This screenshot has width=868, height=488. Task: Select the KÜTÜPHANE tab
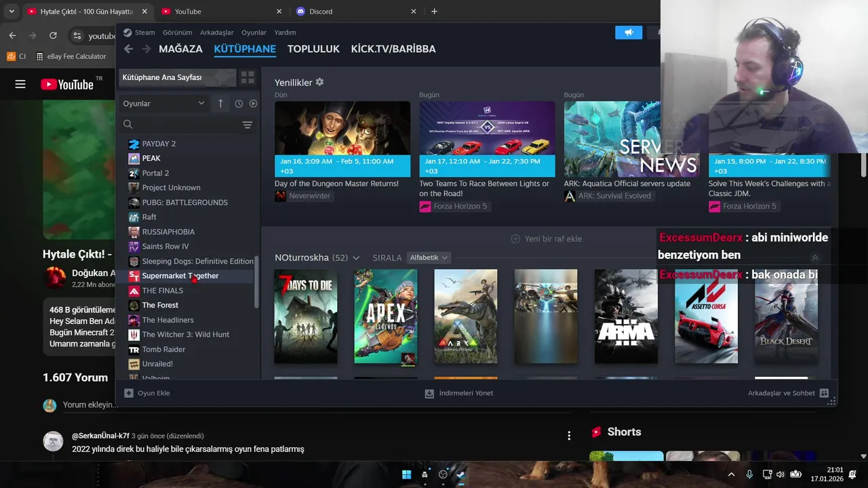tap(245, 49)
